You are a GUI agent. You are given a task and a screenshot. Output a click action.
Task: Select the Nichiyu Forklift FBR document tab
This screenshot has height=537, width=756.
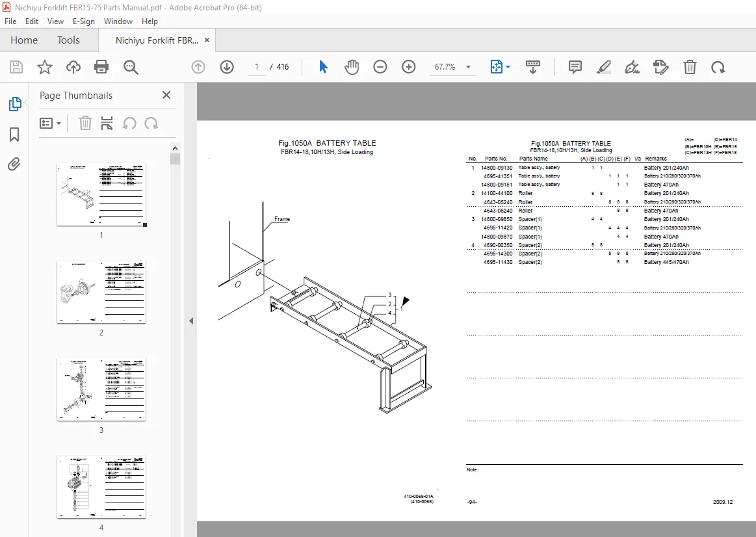click(x=157, y=40)
